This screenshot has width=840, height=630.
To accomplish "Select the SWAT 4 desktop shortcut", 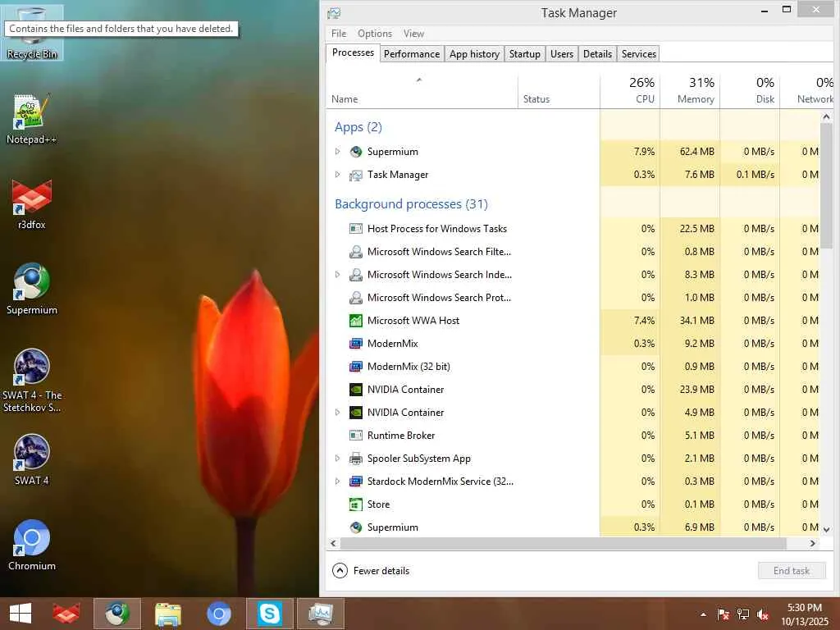I will 32,459.
